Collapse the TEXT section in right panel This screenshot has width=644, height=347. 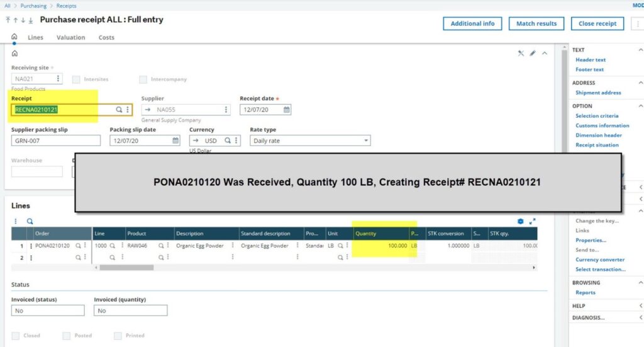pos(640,50)
